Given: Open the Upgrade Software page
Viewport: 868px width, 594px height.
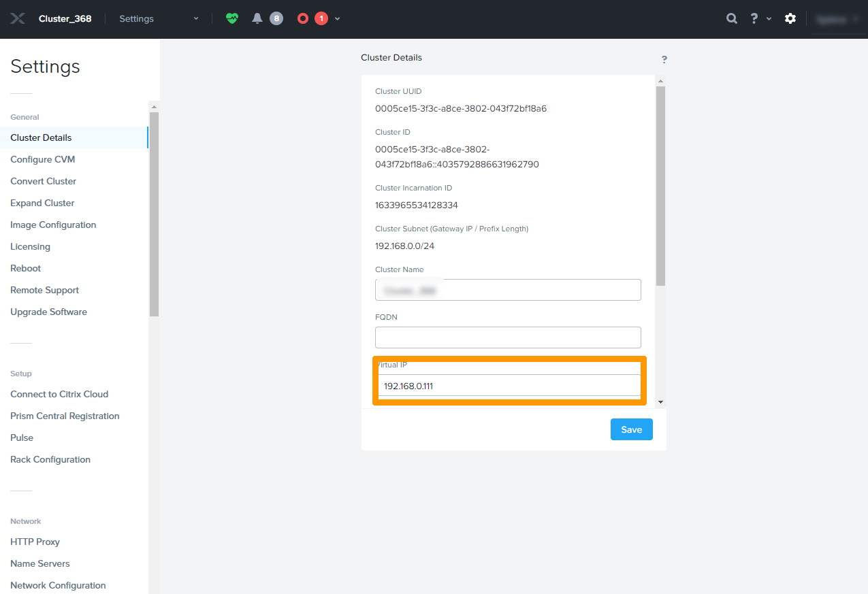Looking at the screenshot, I should (x=48, y=312).
